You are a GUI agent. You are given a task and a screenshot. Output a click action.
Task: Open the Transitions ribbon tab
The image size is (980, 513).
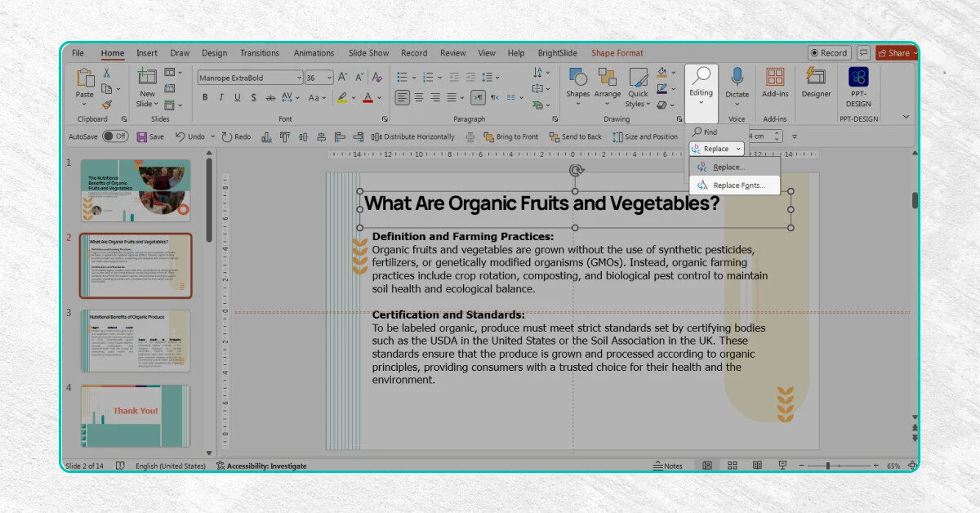tap(260, 53)
